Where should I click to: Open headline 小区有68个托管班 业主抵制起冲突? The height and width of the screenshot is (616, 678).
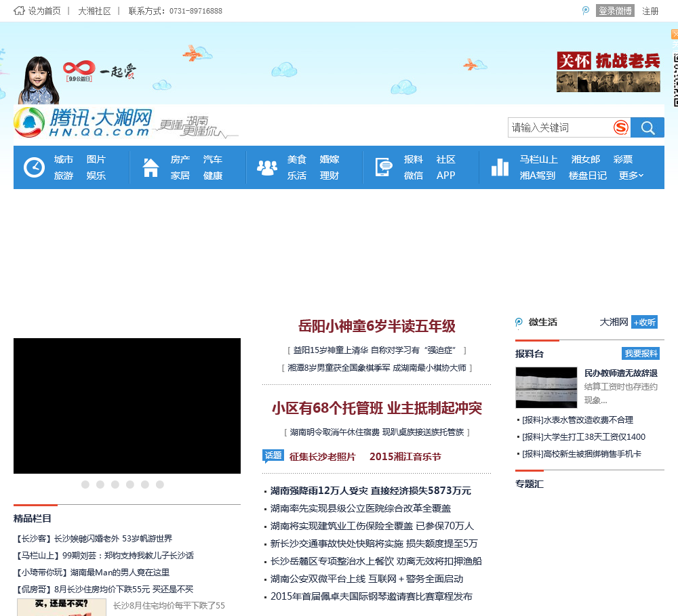pyautogui.click(x=376, y=408)
